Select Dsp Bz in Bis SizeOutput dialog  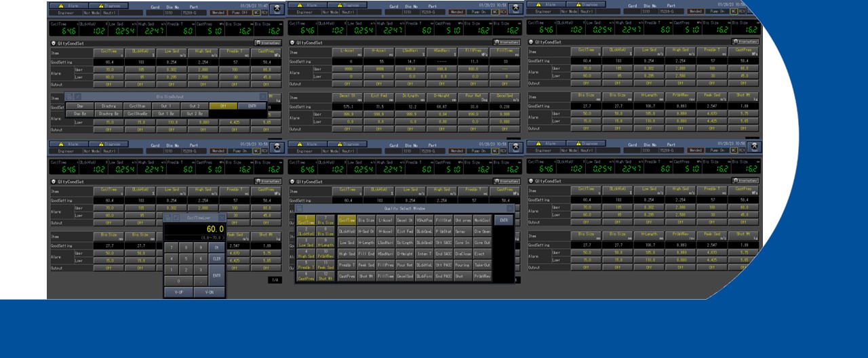[x=80, y=113]
